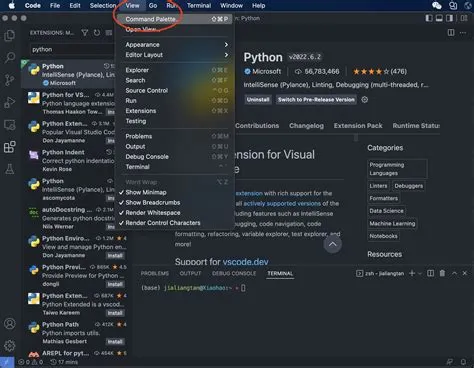Install the Python Path extension
Image resolution: width=474 pixels, height=368 pixels.
(115, 342)
